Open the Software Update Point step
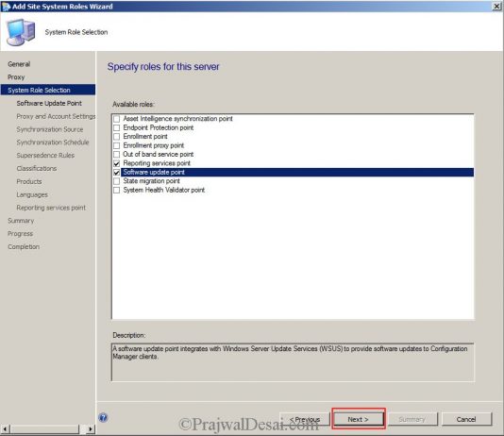Viewport: 504px width, 436px height. coord(49,103)
